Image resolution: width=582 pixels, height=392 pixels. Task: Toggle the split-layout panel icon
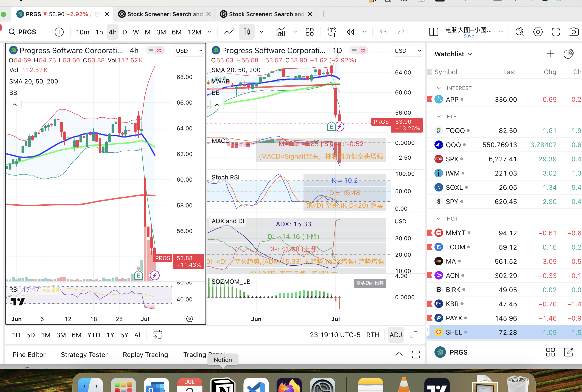[x=433, y=32]
